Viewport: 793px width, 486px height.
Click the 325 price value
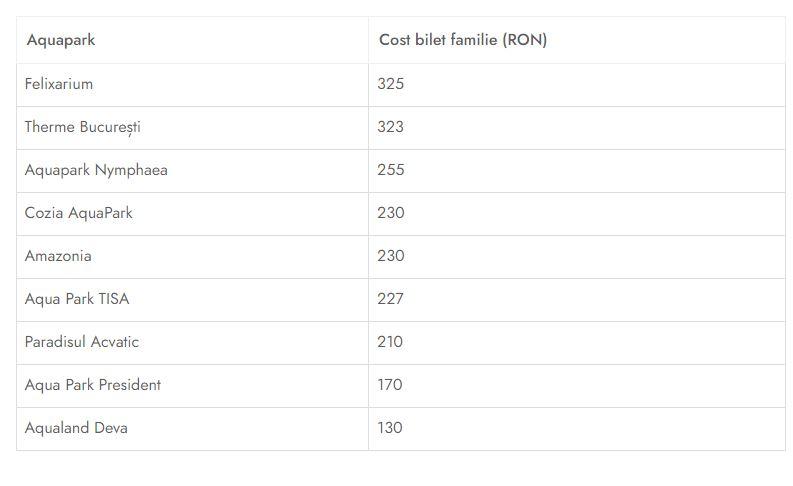click(x=391, y=84)
